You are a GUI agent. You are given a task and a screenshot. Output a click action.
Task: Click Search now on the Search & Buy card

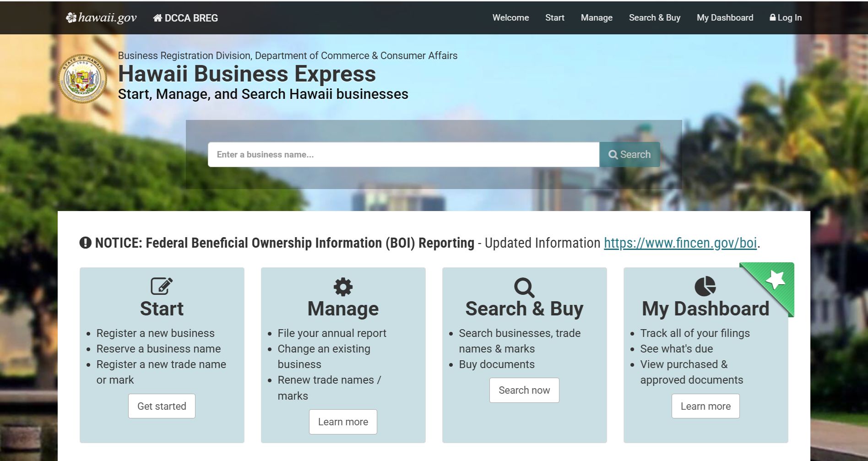pyautogui.click(x=524, y=390)
